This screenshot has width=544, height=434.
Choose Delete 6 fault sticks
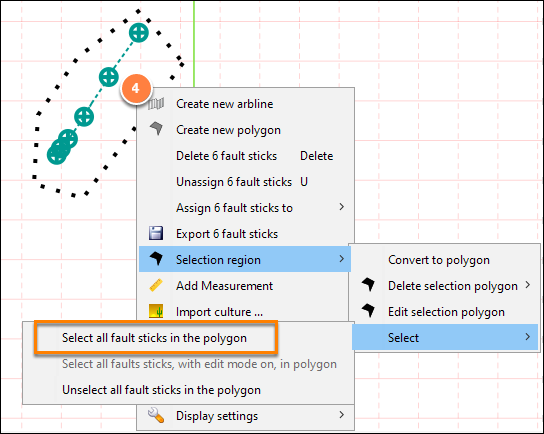(227, 156)
